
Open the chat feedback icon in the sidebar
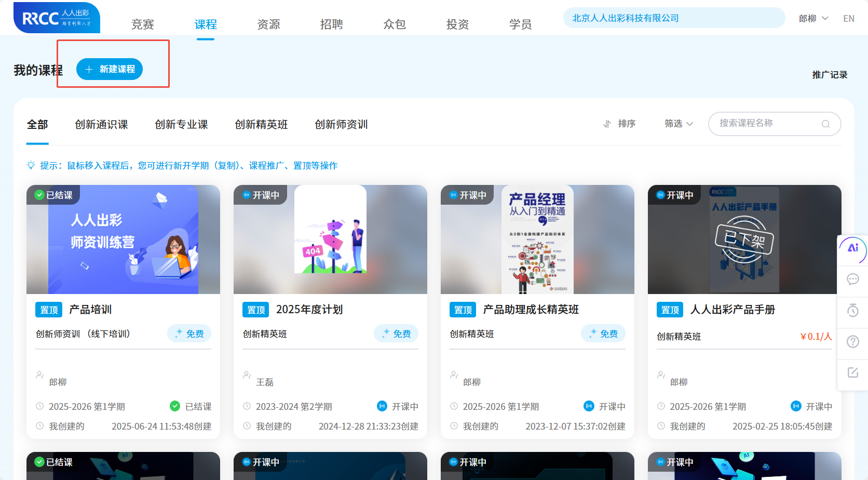[x=853, y=279]
